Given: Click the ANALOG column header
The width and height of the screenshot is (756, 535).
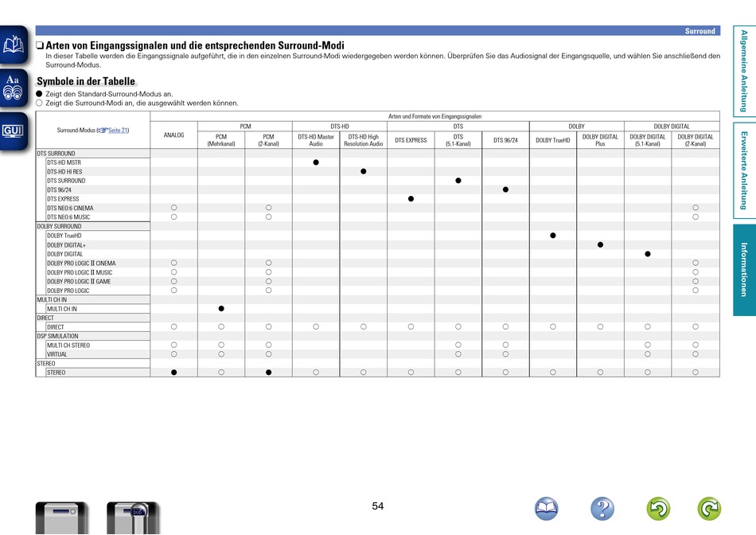Looking at the screenshot, I should (173, 135).
